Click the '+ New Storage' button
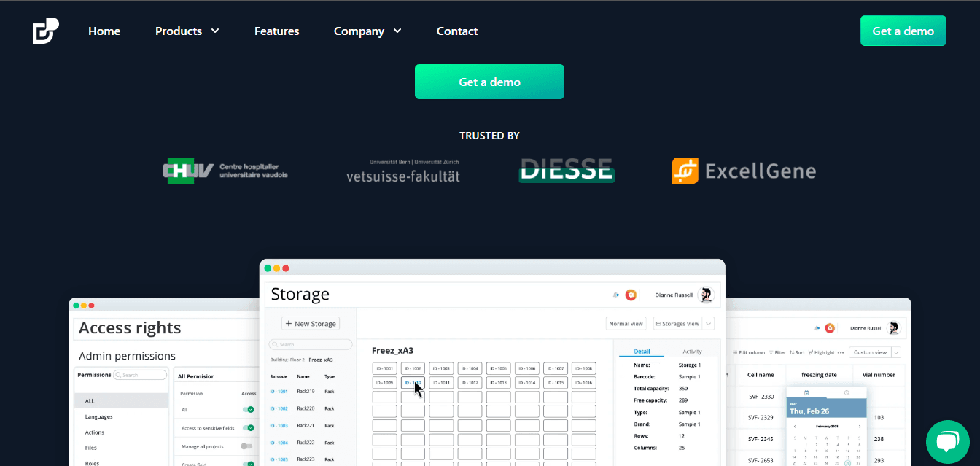 click(311, 324)
